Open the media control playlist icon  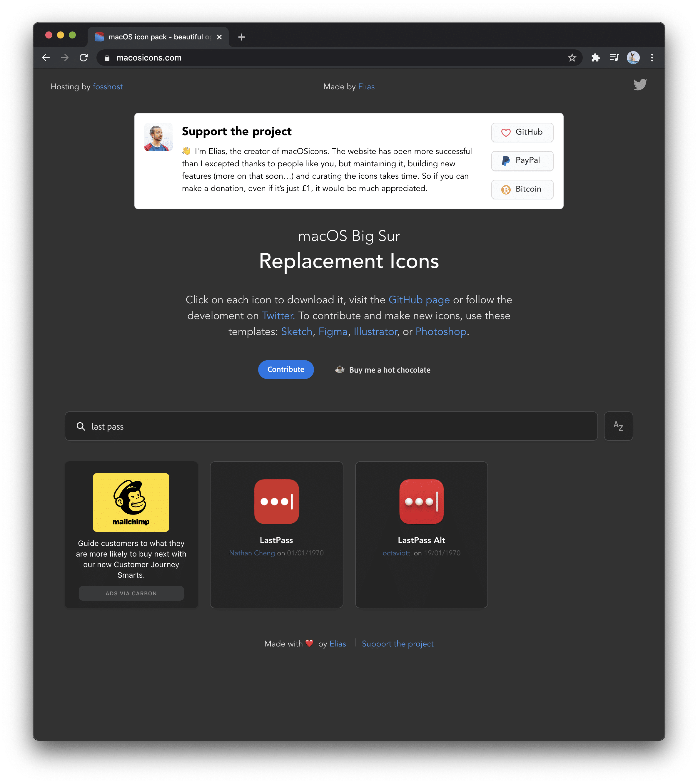614,58
